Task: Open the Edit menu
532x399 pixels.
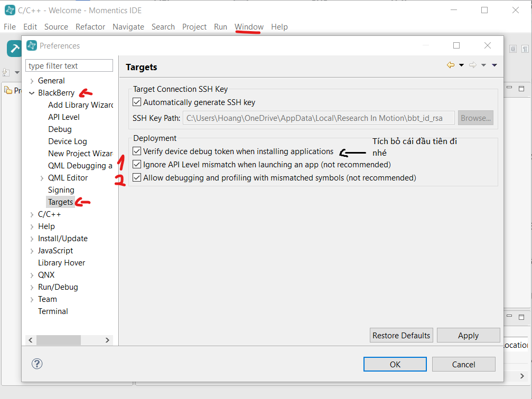Action: pyautogui.click(x=30, y=27)
